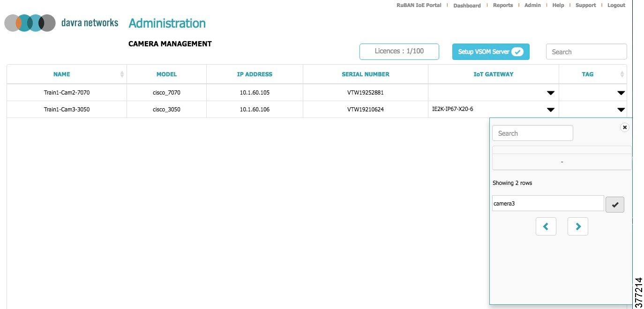Viewport: 644px width, 309px height.
Task: Click Setup VSOM Server button
Action: [491, 51]
